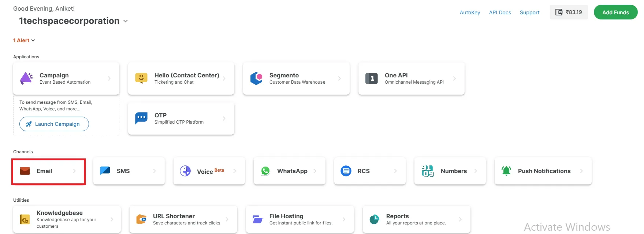The width and height of the screenshot is (644, 234).
Task: Open the RCS channel label
Action: 364,171
